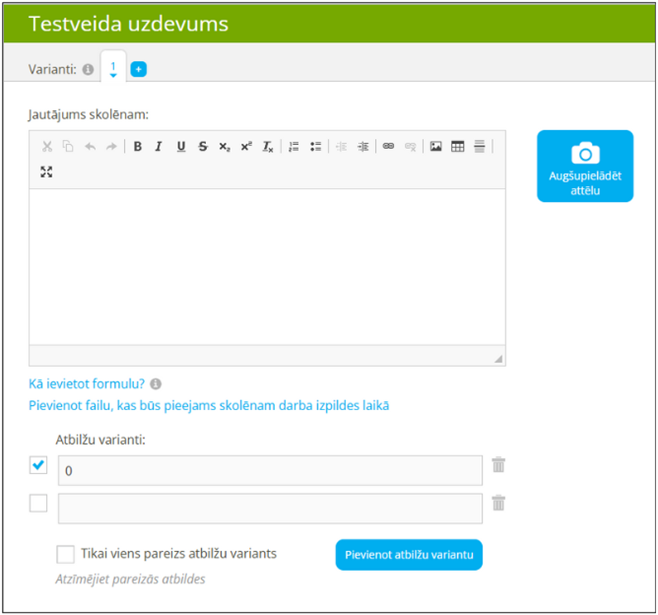The width and height of the screenshot is (658, 615).
Task: Mark the second answer option as correct
Action: (39, 503)
